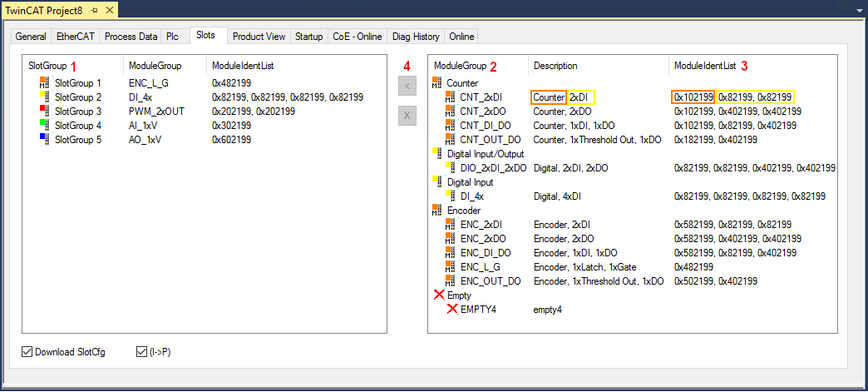Switch to the General tab
This screenshot has width=868, height=392.
31,37
